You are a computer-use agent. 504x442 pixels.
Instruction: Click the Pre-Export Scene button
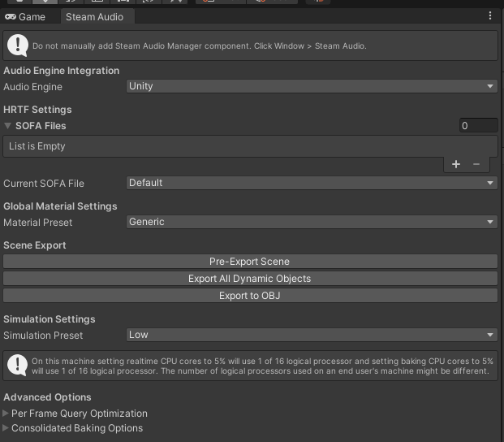coord(250,262)
